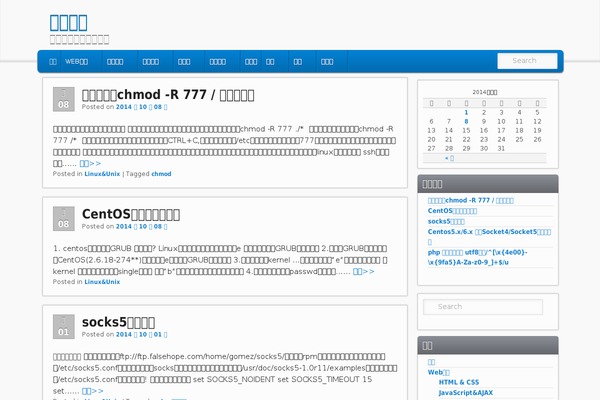
Task: Click the 2014 month caption of the calendar
Action: click(x=485, y=92)
